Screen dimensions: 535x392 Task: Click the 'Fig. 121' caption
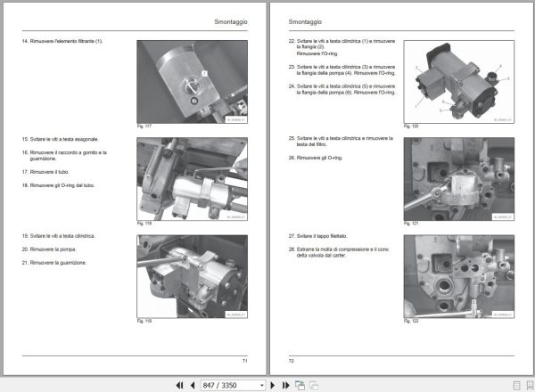pyautogui.click(x=411, y=224)
